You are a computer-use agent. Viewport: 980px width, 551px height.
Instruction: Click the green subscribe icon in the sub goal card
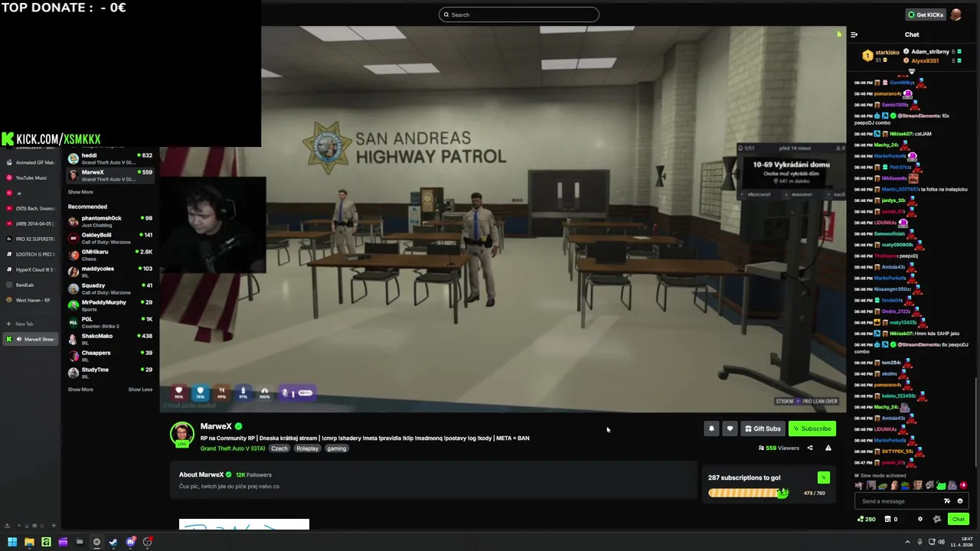pyautogui.click(x=824, y=478)
